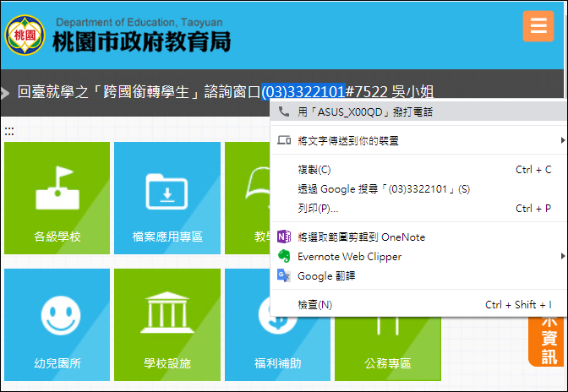Image resolution: width=568 pixels, height=392 pixels.
Task: Expand the Evernote Web Clipper submenu arrow
Action: pos(562,256)
